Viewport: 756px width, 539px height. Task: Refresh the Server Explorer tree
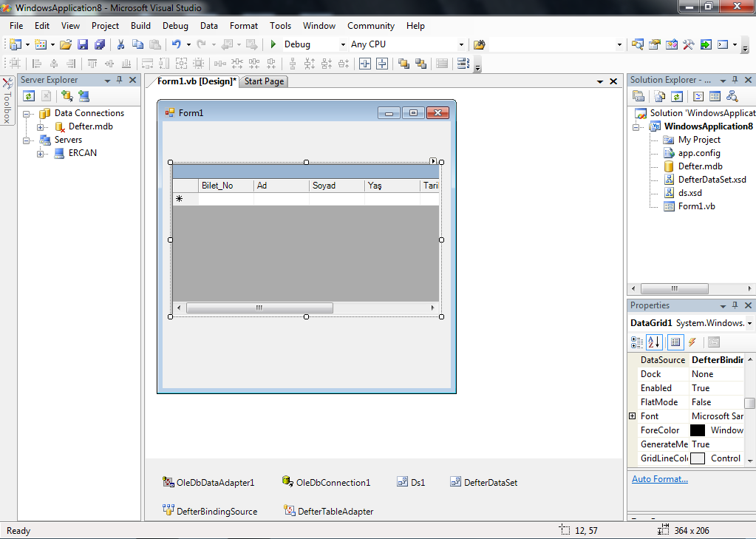[x=29, y=96]
